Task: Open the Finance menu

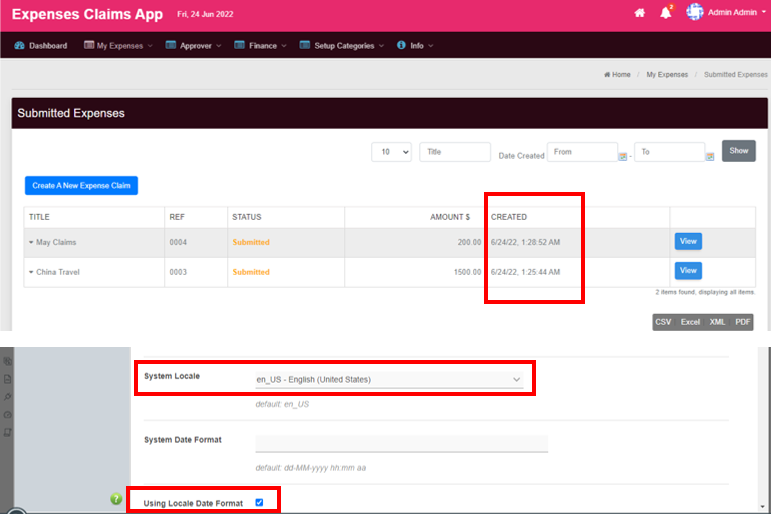Action: pos(260,46)
